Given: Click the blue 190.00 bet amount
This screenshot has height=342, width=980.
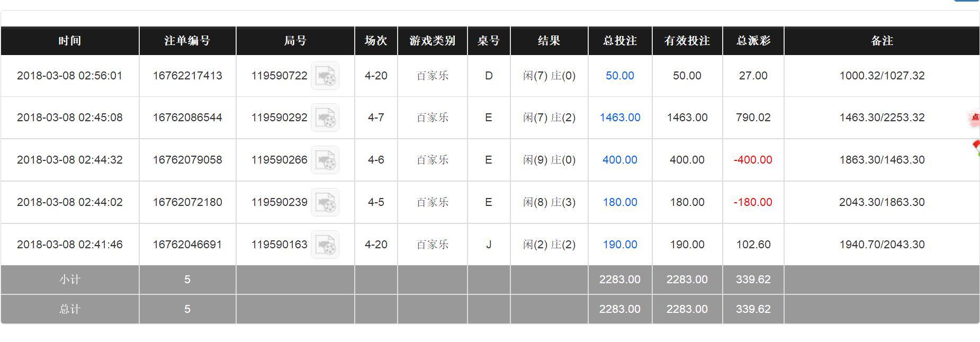Looking at the screenshot, I should [619, 245].
